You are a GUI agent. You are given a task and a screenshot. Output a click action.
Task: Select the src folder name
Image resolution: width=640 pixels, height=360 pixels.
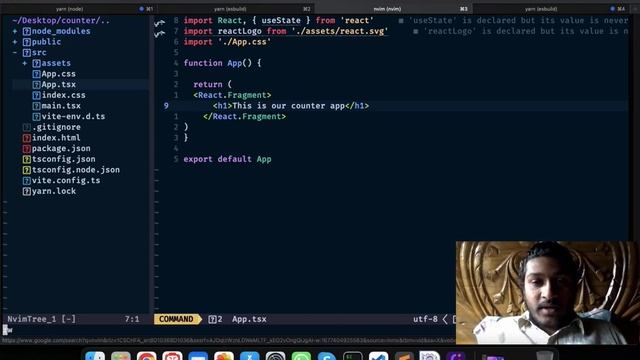[39, 53]
